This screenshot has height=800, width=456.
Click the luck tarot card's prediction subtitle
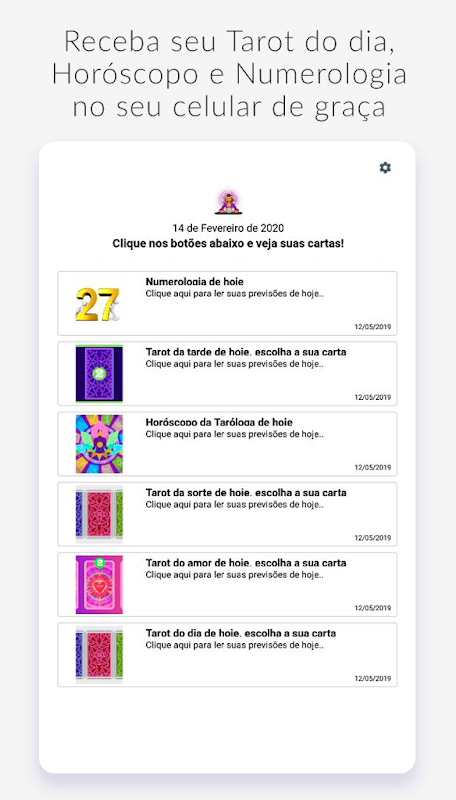point(235,505)
